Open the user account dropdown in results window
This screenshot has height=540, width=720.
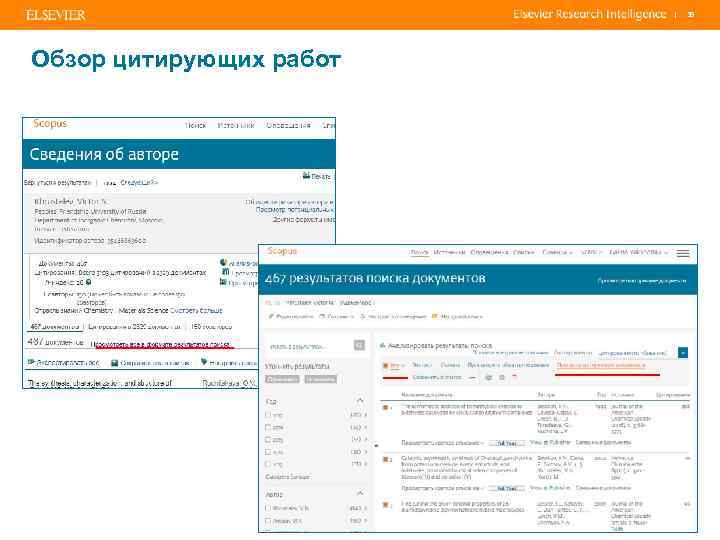pos(638,252)
